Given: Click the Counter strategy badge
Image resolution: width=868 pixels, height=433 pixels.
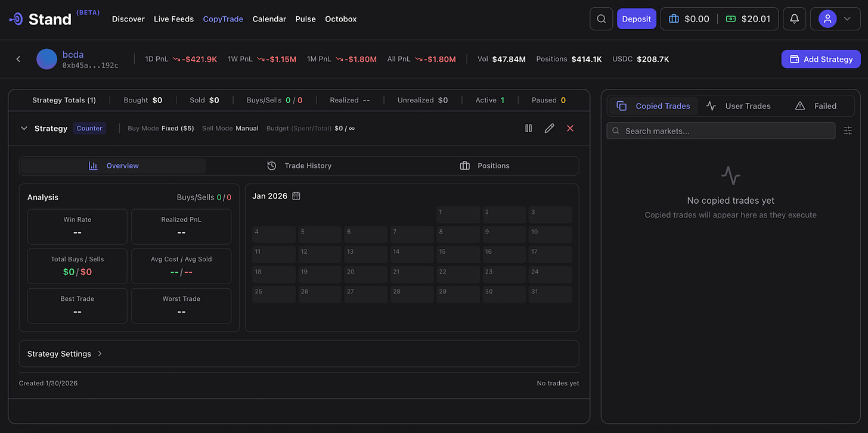Looking at the screenshot, I should pyautogui.click(x=89, y=128).
